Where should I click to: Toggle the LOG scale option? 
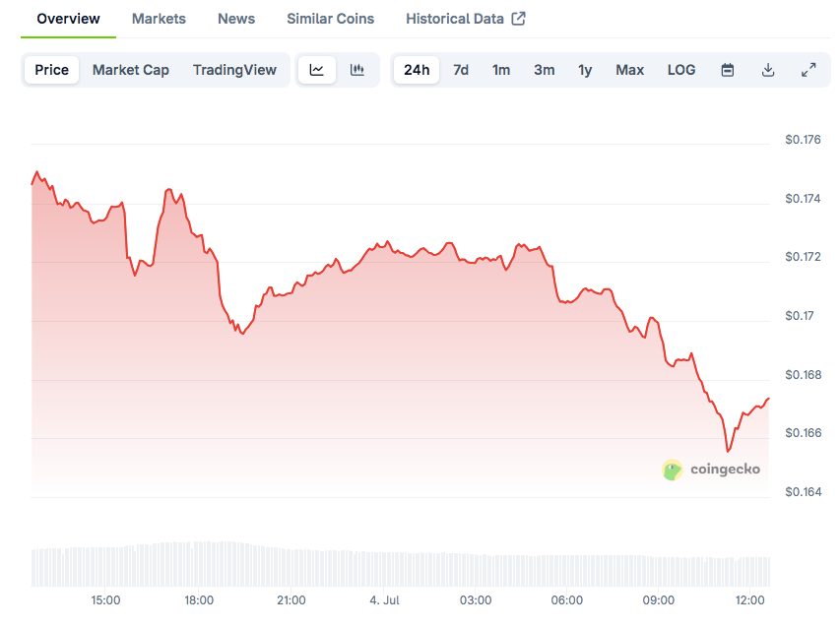(x=681, y=70)
